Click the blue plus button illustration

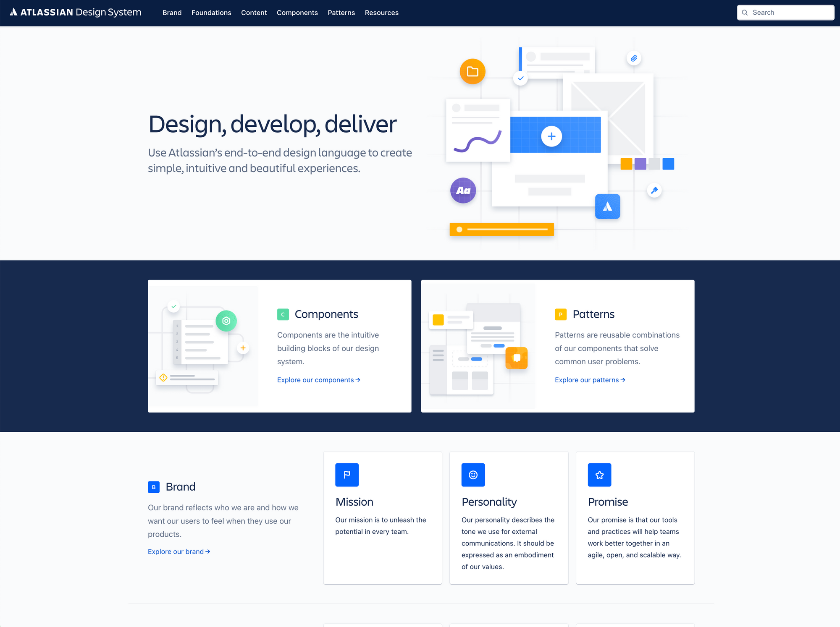click(x=550, y=136)
